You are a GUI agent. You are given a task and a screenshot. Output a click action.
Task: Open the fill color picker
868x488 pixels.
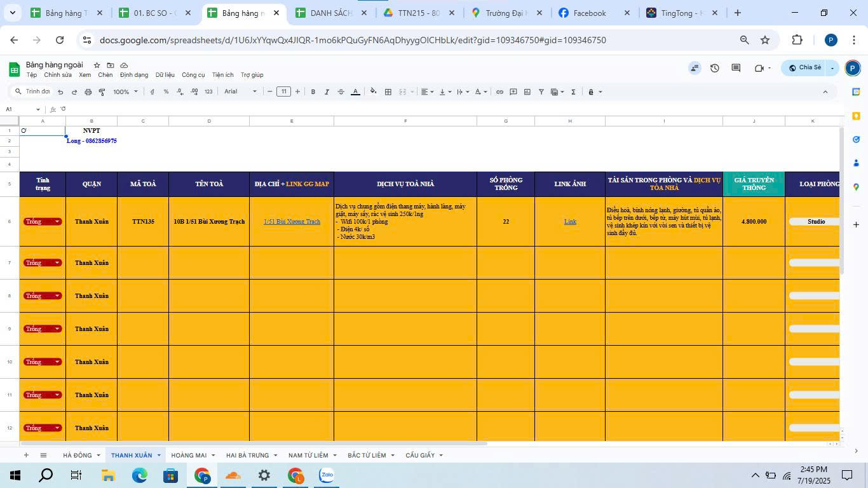[373, 92]
